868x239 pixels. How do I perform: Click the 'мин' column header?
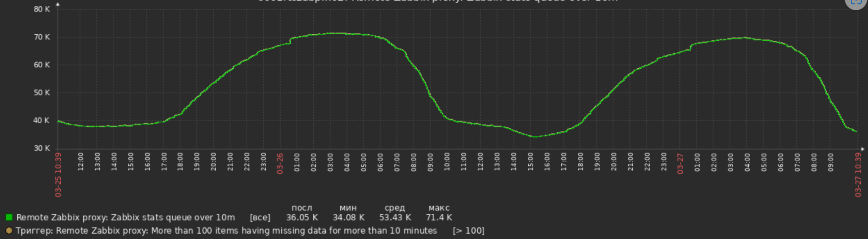348,208
